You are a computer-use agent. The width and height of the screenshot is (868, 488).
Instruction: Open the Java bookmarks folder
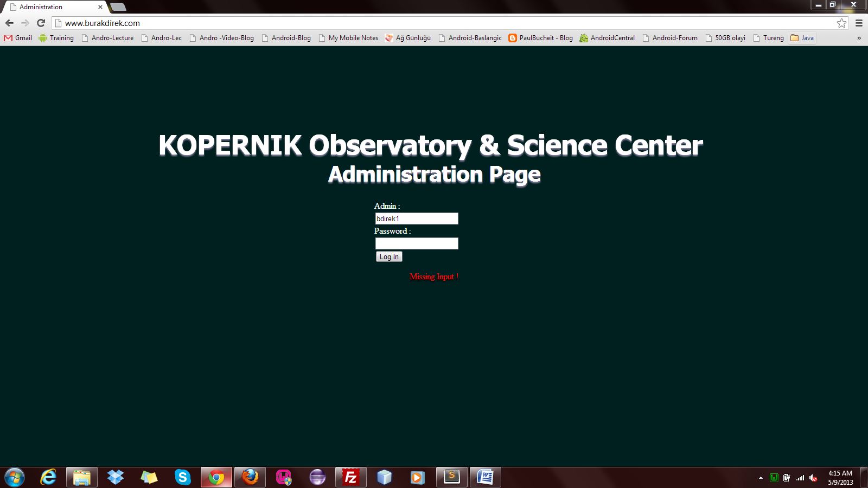pos(802,38)
